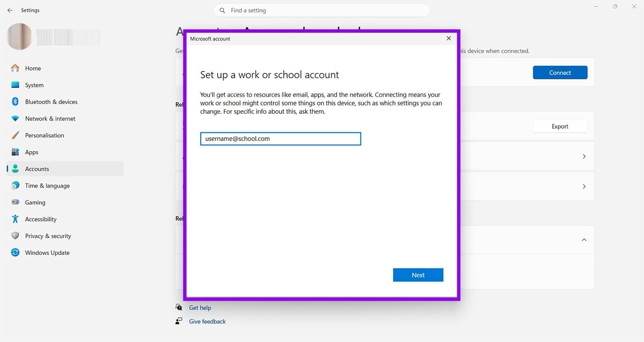Select the Accounts sidebar item
Image resolution: width=644 pixels, height=342 pixels.
[x=65, y=169]
